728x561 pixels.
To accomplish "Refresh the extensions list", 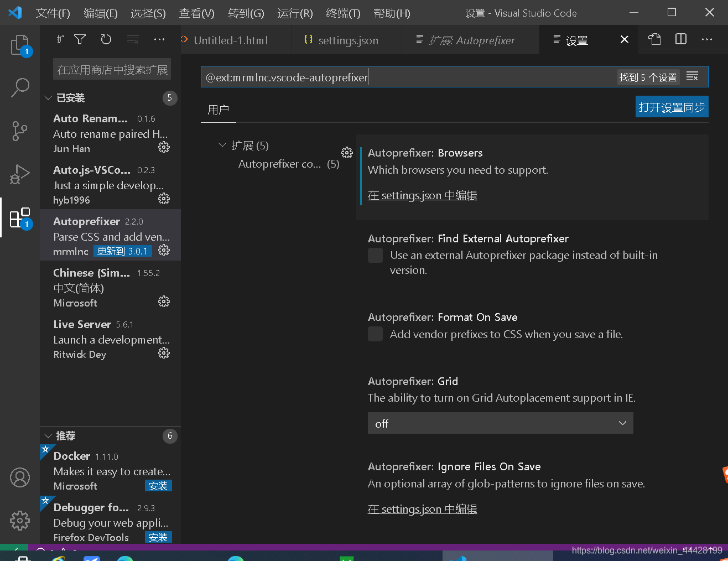I will click(106, 39).
